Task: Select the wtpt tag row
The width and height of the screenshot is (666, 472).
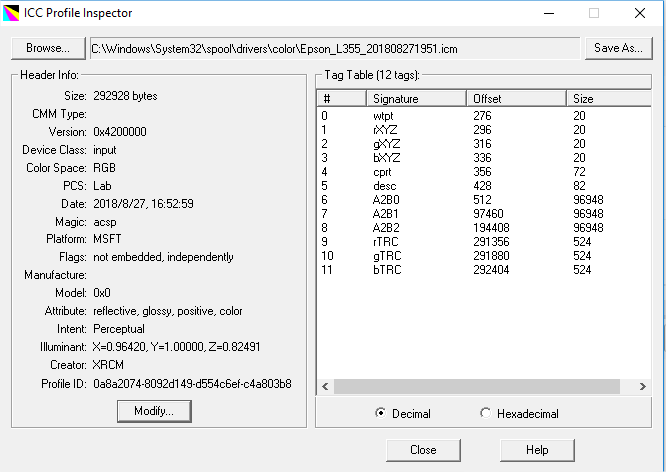Action: coord(383,116)
